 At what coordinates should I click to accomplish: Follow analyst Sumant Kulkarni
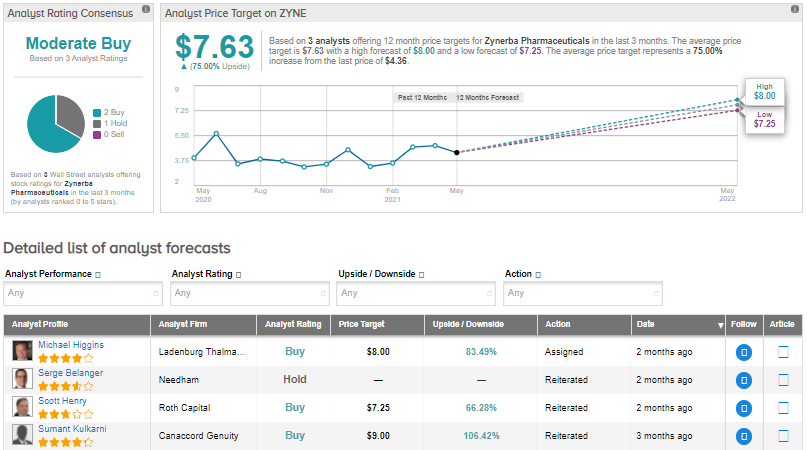744,436
